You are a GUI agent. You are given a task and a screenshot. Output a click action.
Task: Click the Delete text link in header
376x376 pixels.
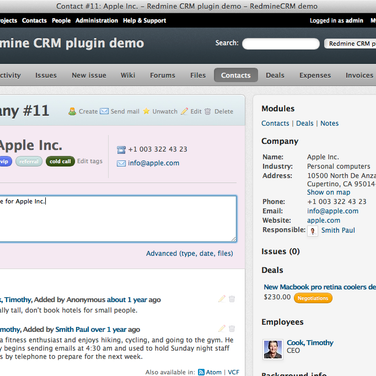224,111
